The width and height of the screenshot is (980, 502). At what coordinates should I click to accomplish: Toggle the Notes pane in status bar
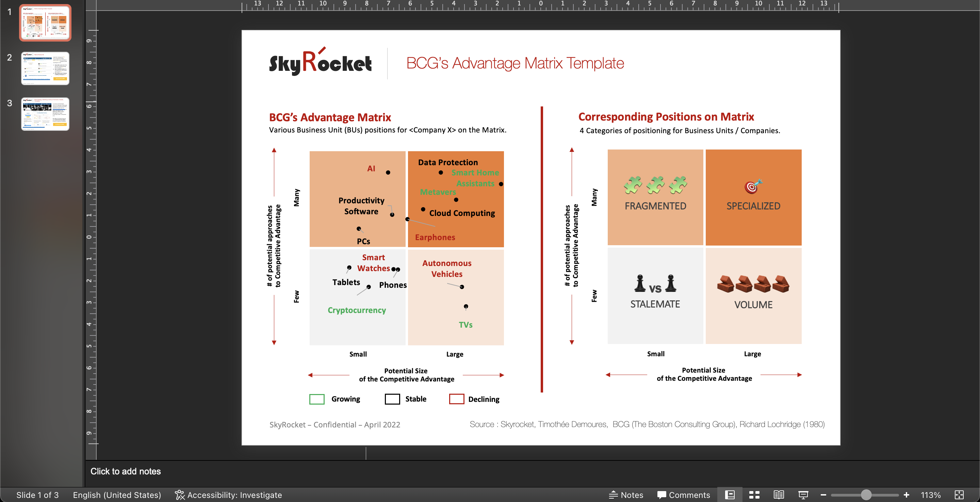[x=626, y=495]
